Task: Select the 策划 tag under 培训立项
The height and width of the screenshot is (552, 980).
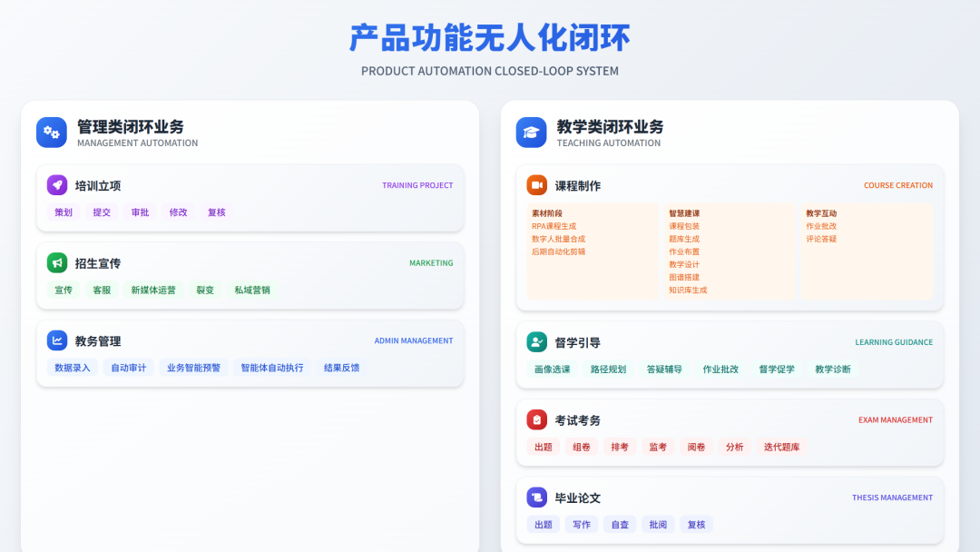Action: tap(64, 212)
